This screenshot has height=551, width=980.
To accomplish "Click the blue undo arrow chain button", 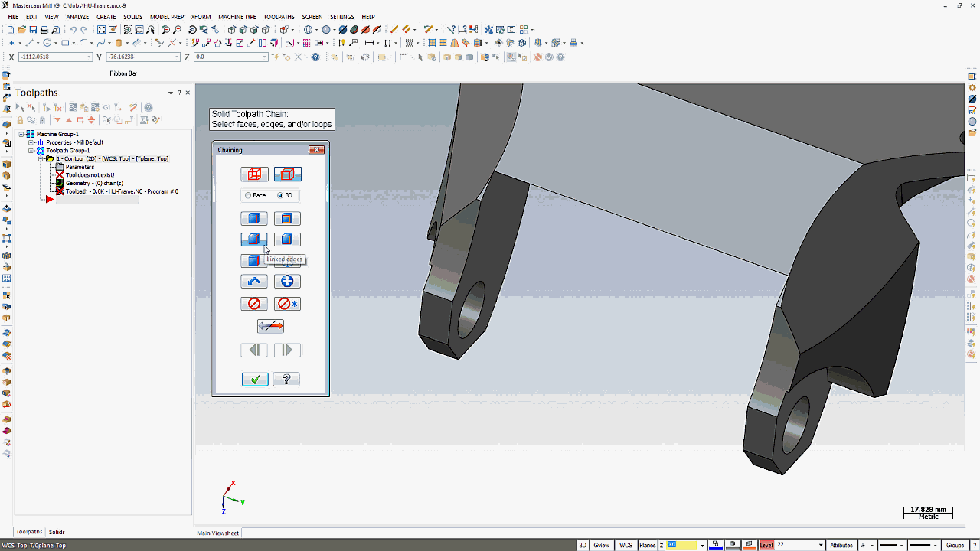I will 254,282.
